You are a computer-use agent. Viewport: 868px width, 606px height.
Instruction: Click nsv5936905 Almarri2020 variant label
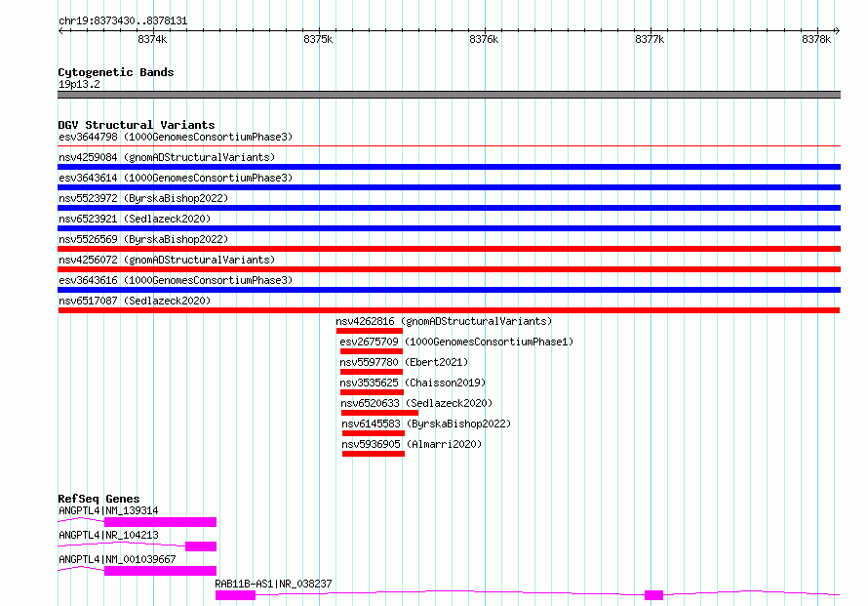coord(412,444)
